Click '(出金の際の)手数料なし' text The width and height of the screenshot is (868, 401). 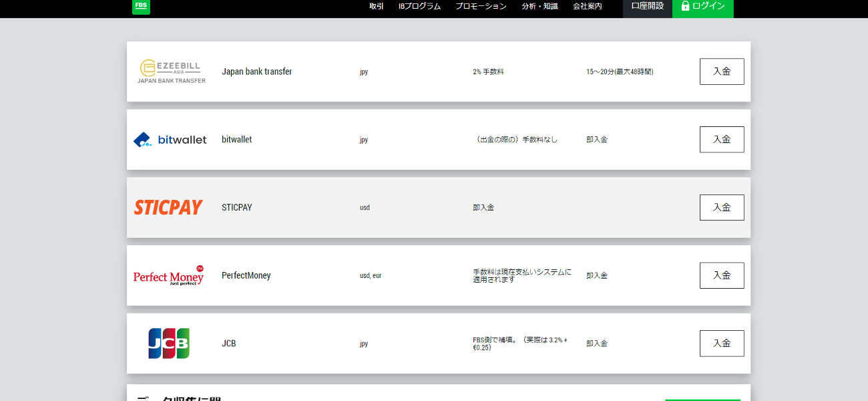tap(515, 140)
